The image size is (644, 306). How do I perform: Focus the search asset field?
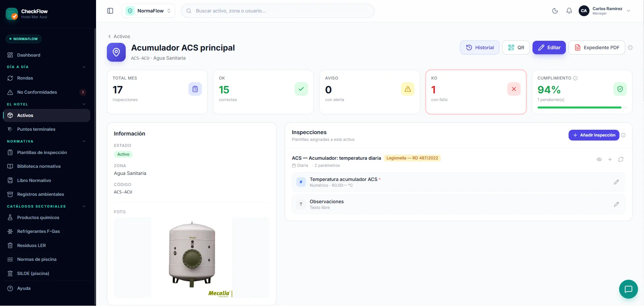click(278, 11)
